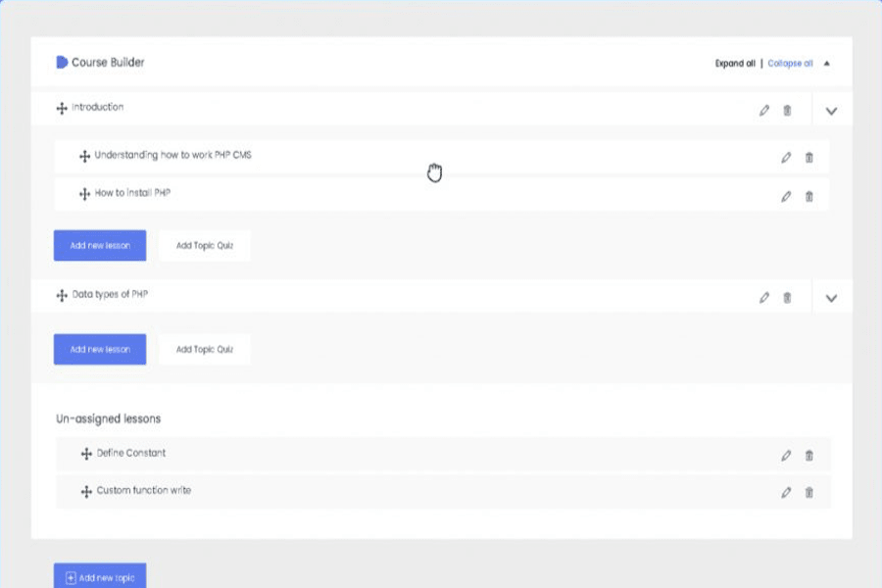Delete the Introduction topic
Screen dimensions: 882x588
tap(788, 111)
